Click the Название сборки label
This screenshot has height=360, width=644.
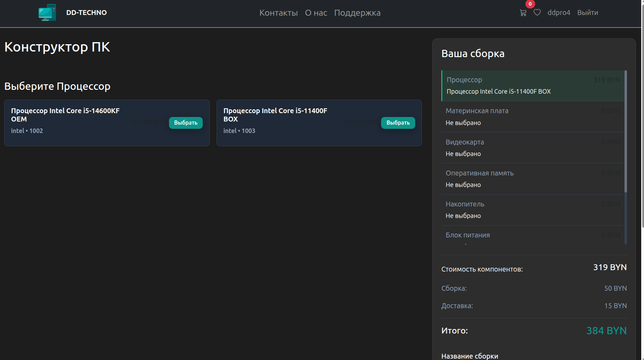tap(470, 356)
